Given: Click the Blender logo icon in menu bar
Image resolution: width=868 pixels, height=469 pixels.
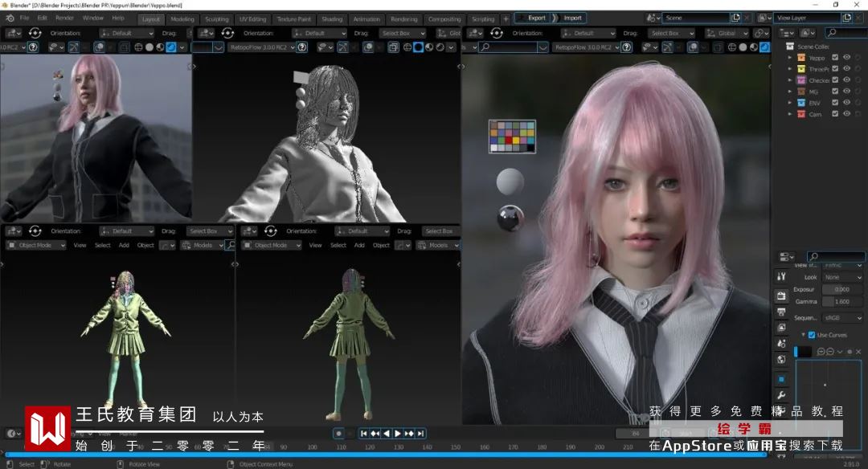Looking at the screenshot, I should [10, 18].
